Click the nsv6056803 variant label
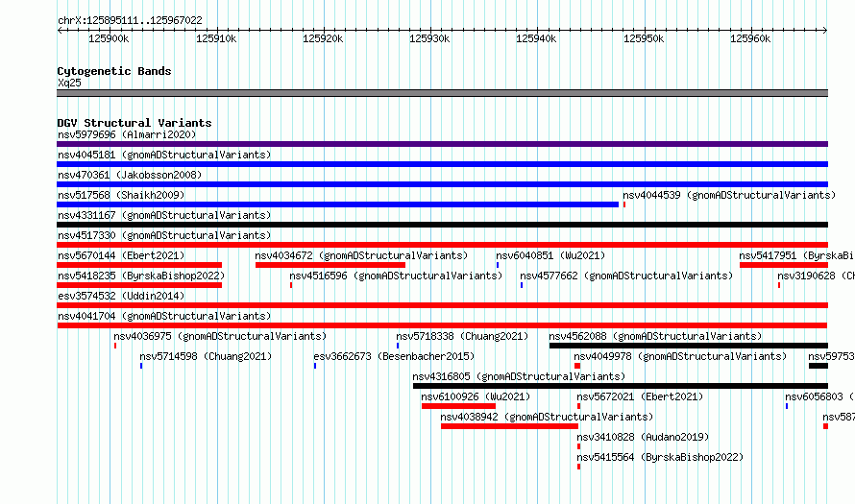855x504 pixels. 820,396
